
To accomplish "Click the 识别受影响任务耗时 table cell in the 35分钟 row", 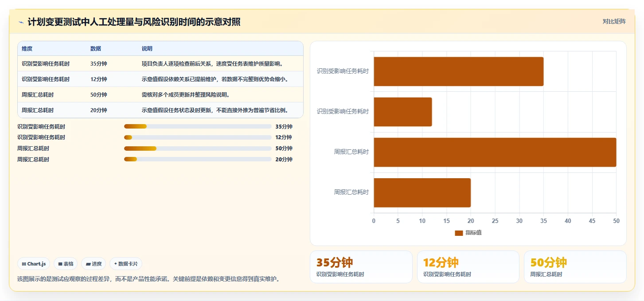I will [46, 64].
